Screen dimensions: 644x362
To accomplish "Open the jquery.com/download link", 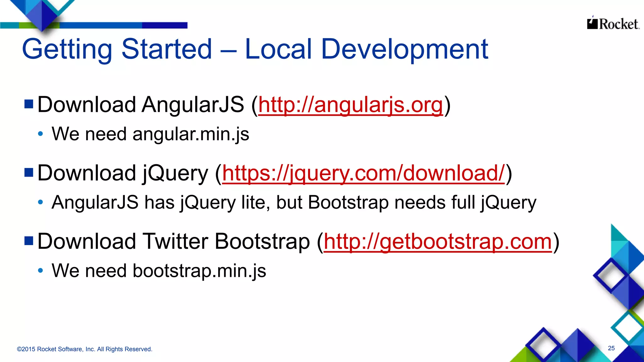I will tap(364, 173).
